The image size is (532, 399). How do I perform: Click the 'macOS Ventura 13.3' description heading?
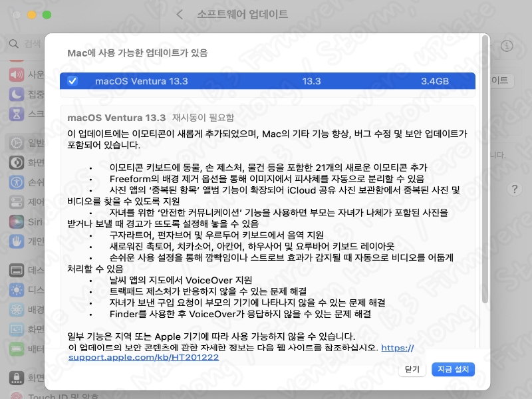(x=116, y=118)
